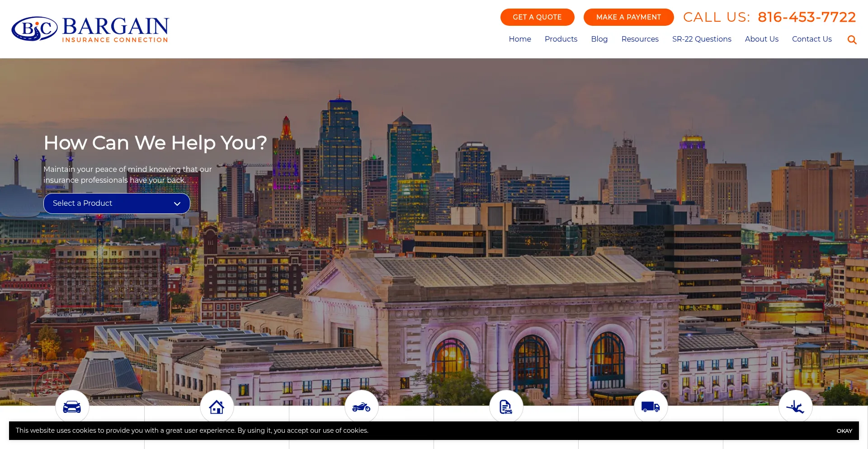868x449 pixels.
Task: Click the motorcycle insurance icon
Action: click(x=361, y=407)
